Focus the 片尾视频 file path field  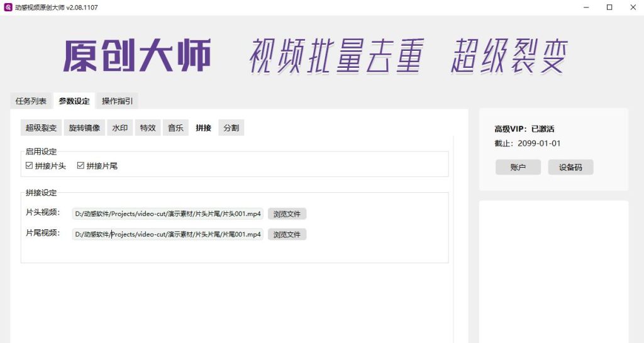tap(167, 234)
